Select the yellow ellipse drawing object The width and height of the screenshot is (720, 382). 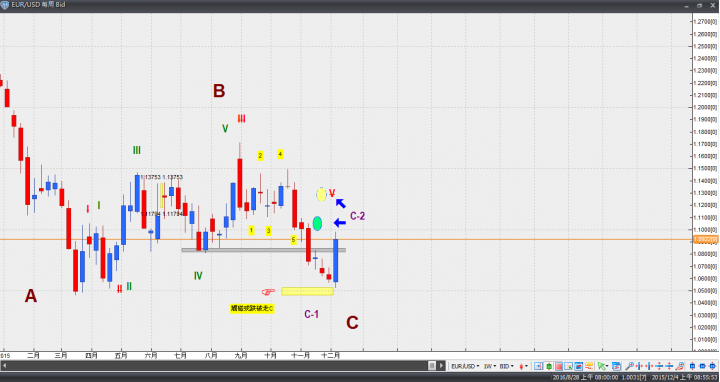(321, 194)
